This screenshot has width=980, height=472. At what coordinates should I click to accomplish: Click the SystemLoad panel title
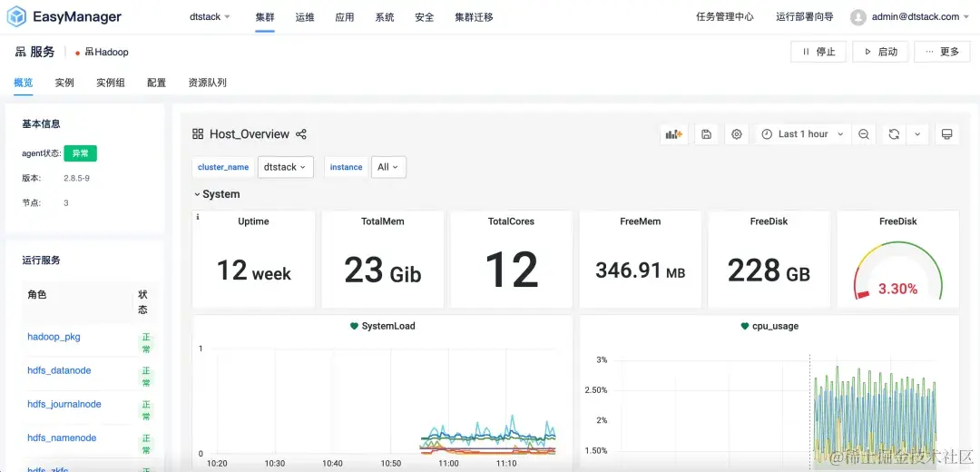[x=388, y=326]
